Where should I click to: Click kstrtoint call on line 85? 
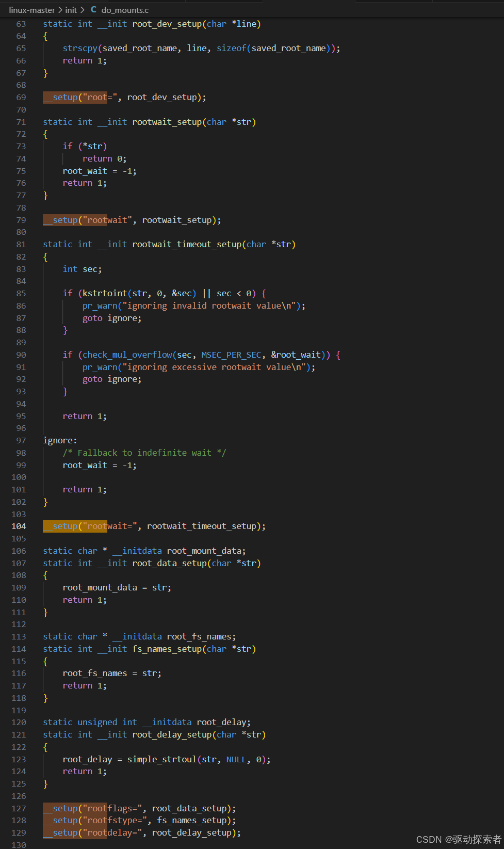point(105,293)
